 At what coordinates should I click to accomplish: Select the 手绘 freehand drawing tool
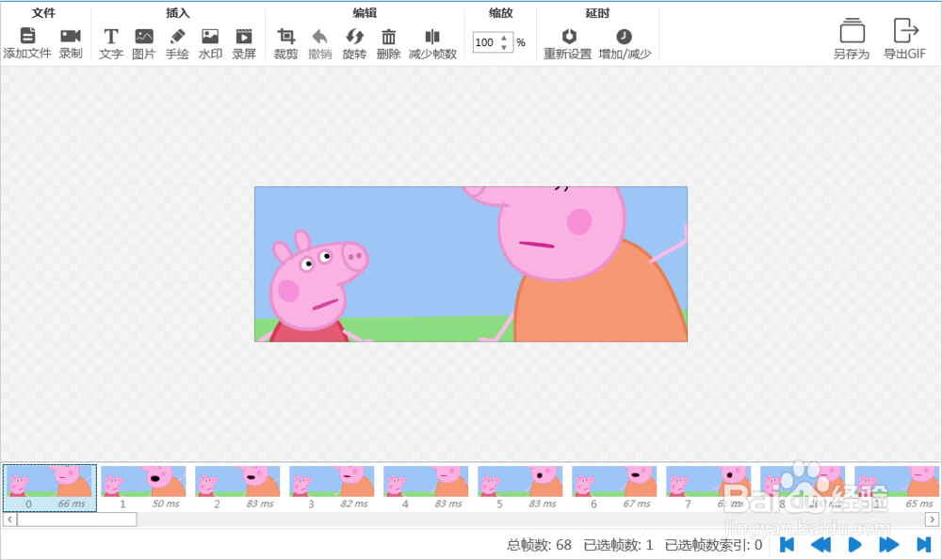177,37
